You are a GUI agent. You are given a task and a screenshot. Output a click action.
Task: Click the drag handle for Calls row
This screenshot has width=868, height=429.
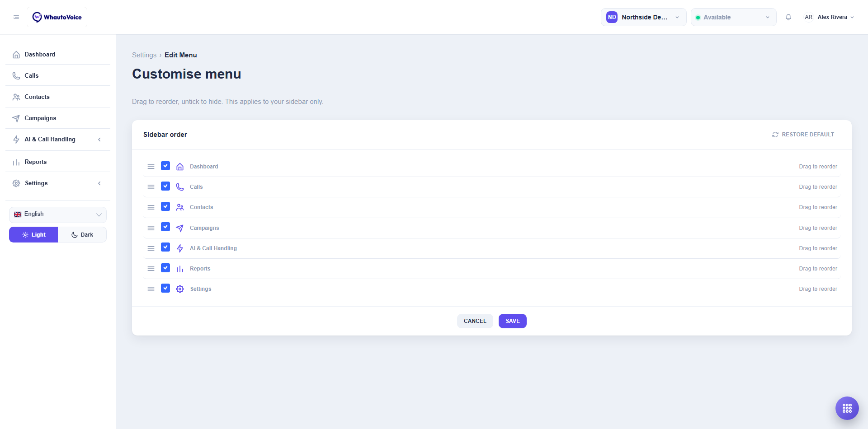point(151,187)
